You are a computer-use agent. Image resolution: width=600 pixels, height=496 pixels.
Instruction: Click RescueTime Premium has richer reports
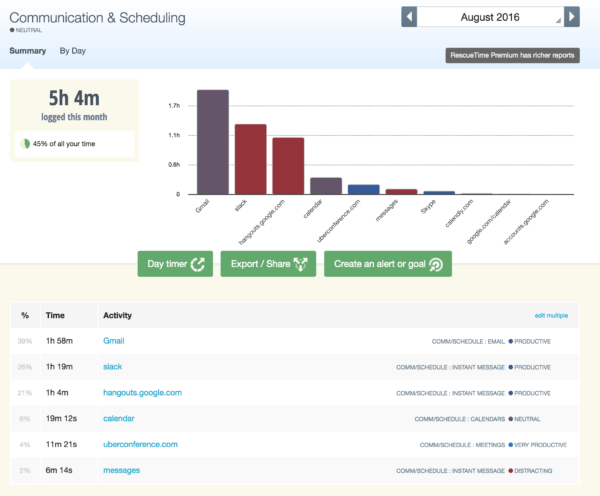[512, 55]
